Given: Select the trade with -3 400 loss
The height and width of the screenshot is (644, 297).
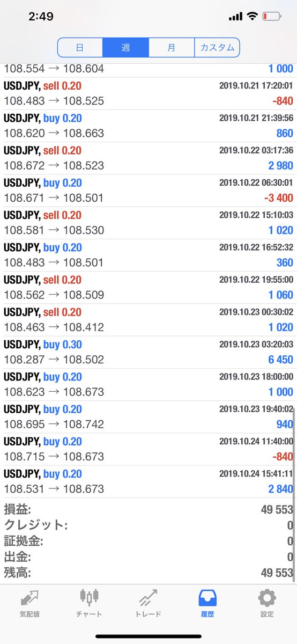Looking at the screenshot, I should point(148,191).
